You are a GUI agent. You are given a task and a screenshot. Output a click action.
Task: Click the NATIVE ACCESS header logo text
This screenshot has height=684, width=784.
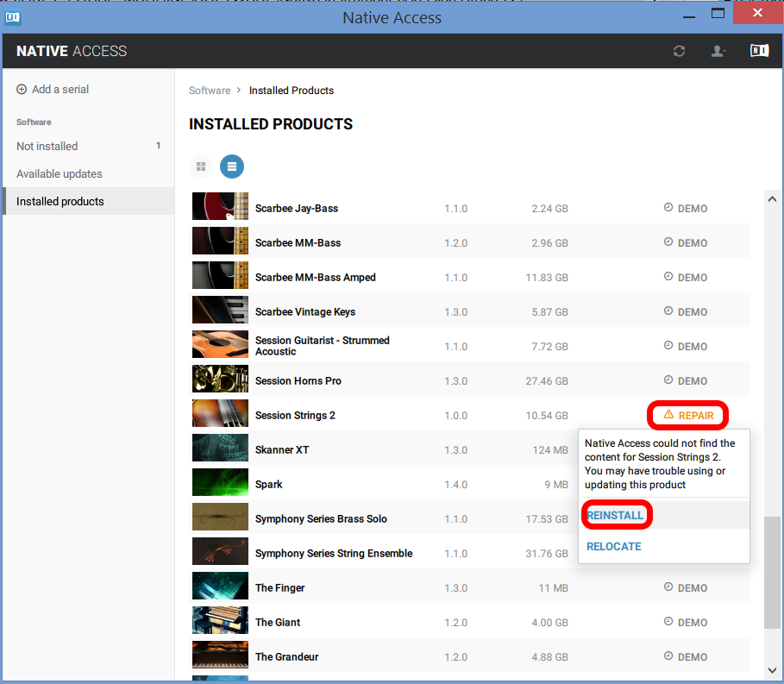click(x=72, y=51)
